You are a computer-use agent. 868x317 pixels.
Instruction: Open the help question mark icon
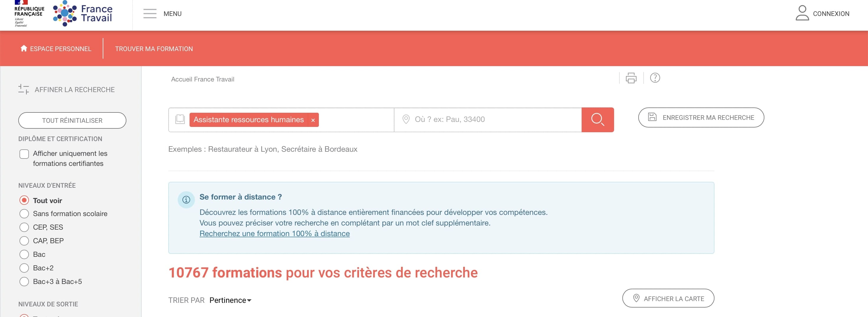pos(655,78)
